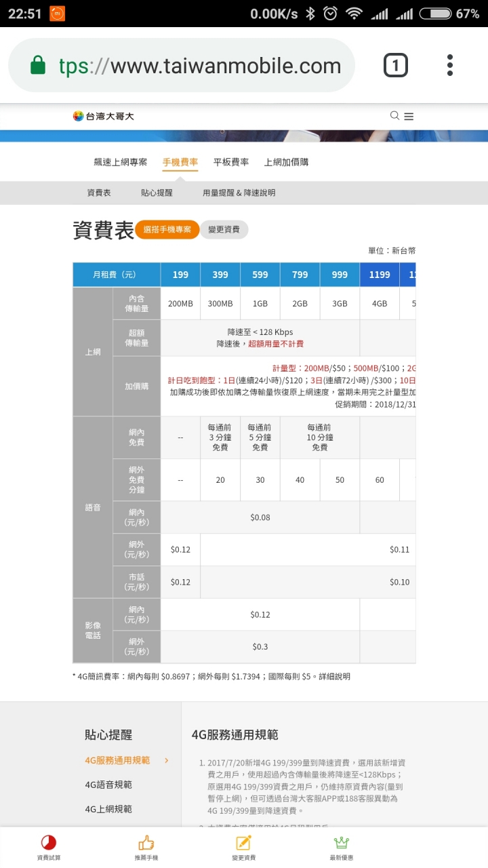Tap the website address in the URL bar
This screenshot has height=868, width=488.
(199, 66)
